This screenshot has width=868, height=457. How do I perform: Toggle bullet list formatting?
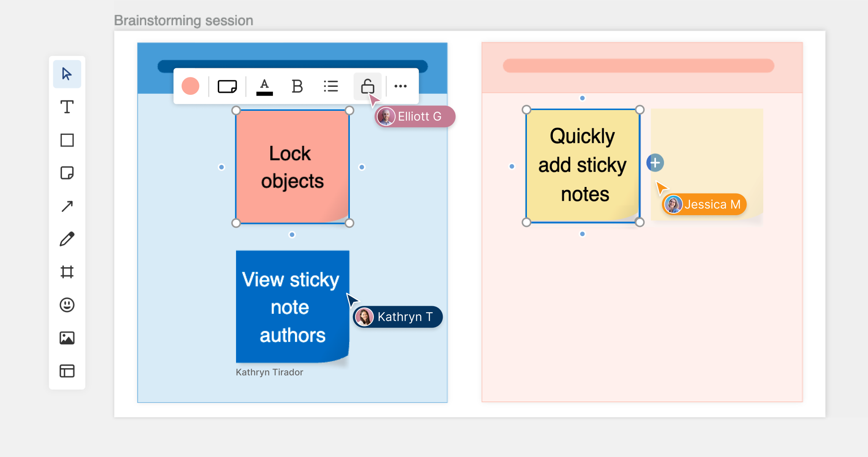pyautogui.click(x=330, y=86)
